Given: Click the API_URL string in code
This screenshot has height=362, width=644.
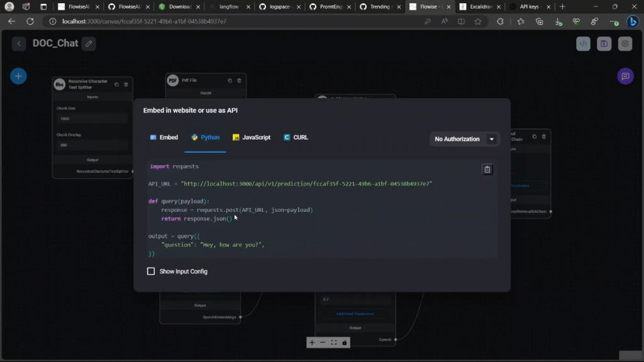Looking at the screenshot, I should [x=306, y=184].
